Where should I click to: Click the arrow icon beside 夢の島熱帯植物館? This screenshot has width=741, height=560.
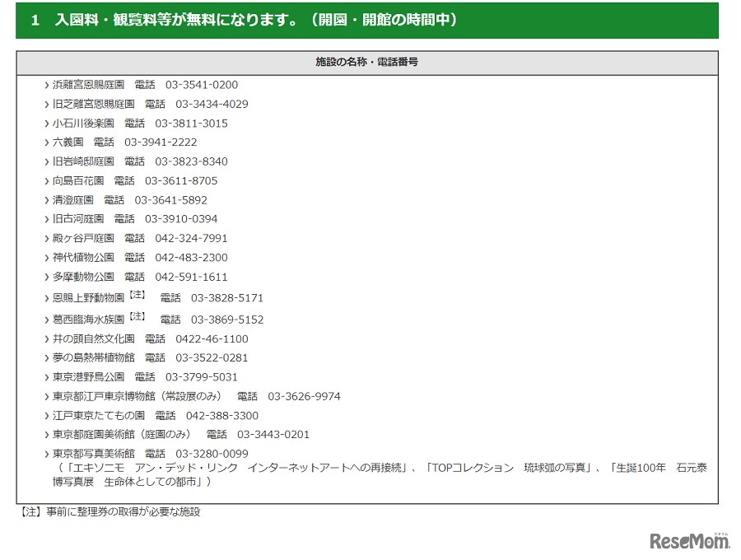click(x=45, y=357)
